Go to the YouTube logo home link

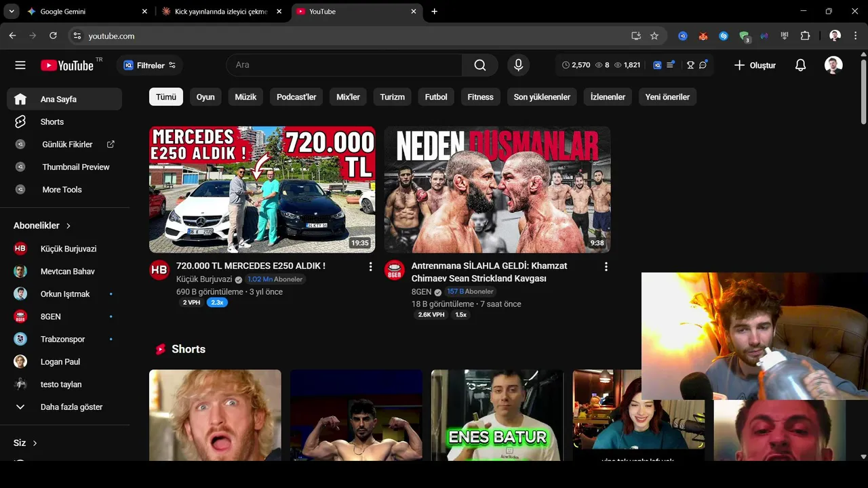67,65
